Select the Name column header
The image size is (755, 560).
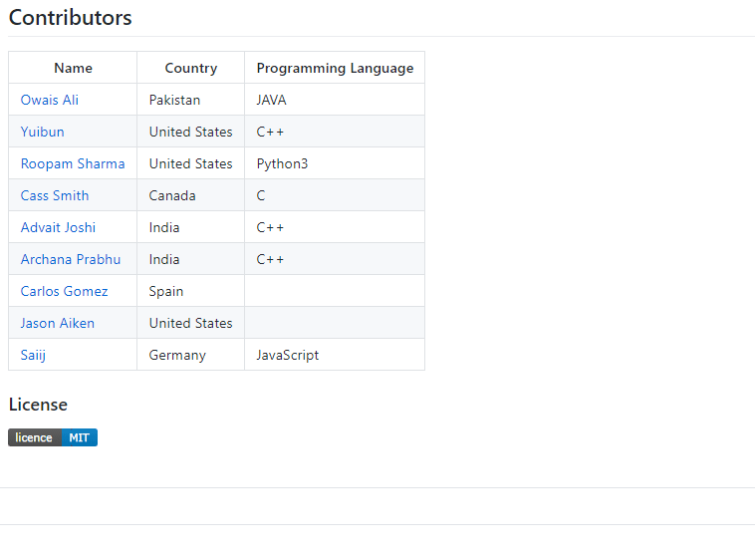(73, 68)
